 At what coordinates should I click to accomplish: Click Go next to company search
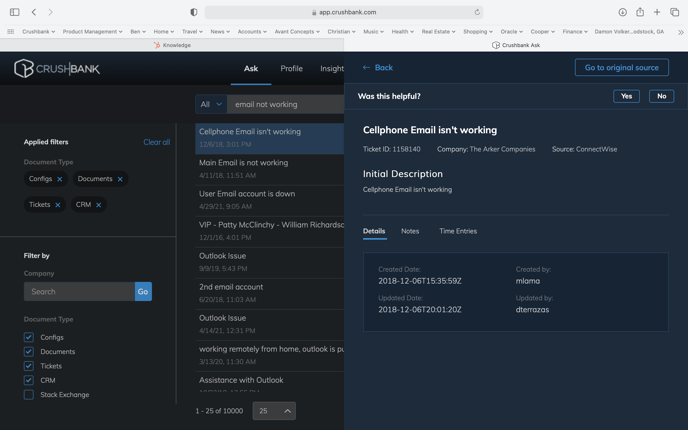click(143, 291)
